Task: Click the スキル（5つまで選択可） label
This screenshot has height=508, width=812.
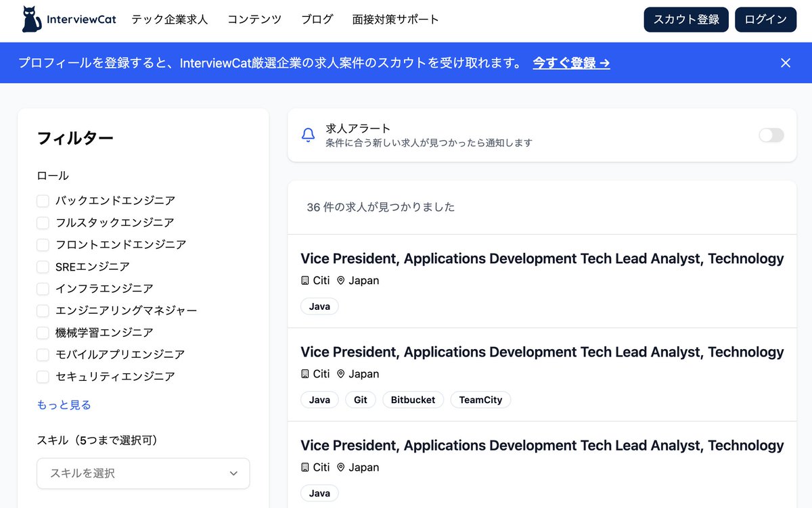Action: (x=99, y=440)
